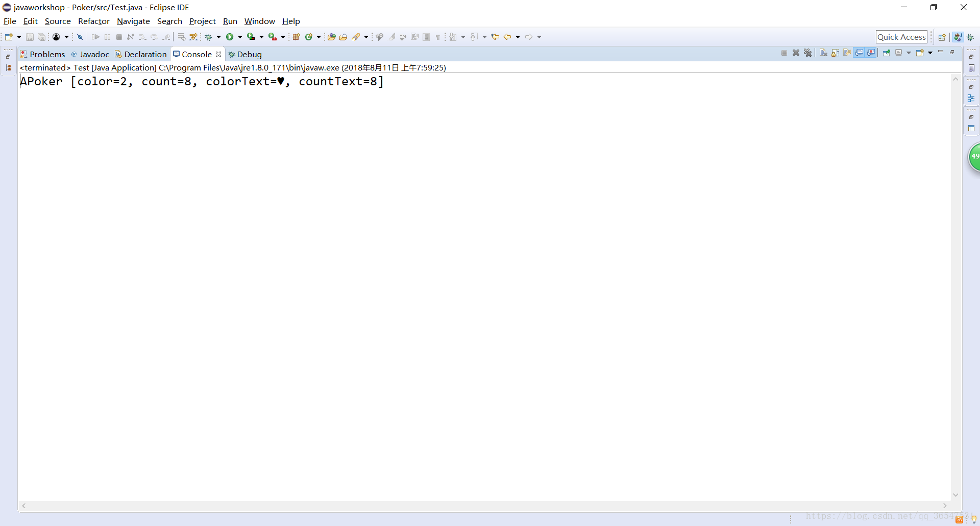Minimize the Console view panel

click(941, 51)
